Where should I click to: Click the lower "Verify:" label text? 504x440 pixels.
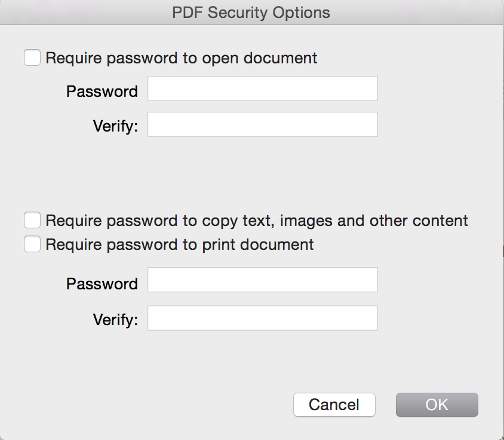[115, 320]
